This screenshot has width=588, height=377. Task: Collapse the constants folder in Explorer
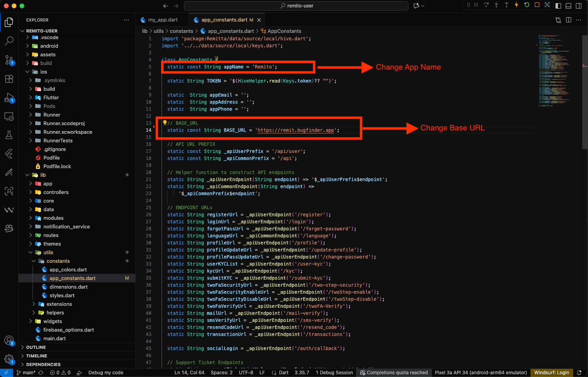(x=58, y=261)
